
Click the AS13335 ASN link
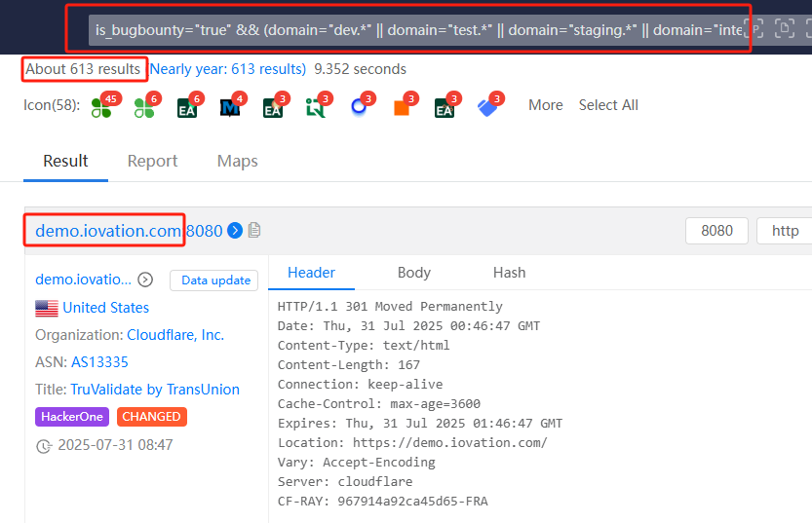tap(99, 362)
